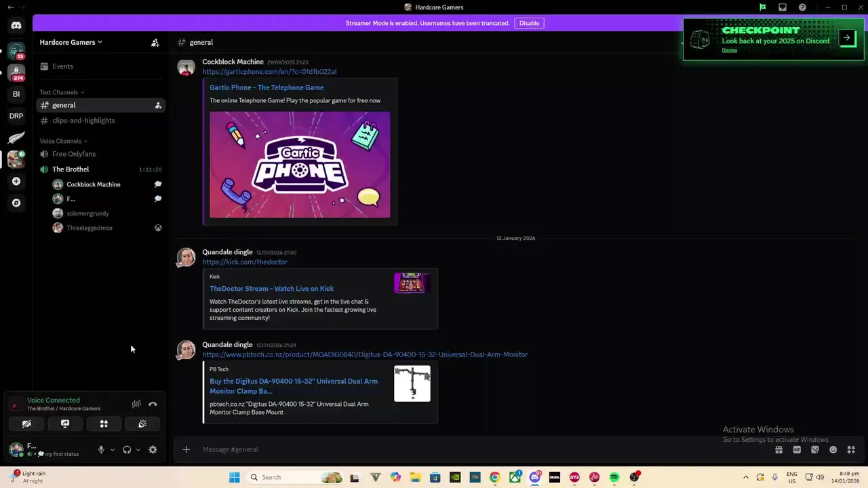
Task: Open Buy the Digitus monitor clamp link
Action: 294,386
